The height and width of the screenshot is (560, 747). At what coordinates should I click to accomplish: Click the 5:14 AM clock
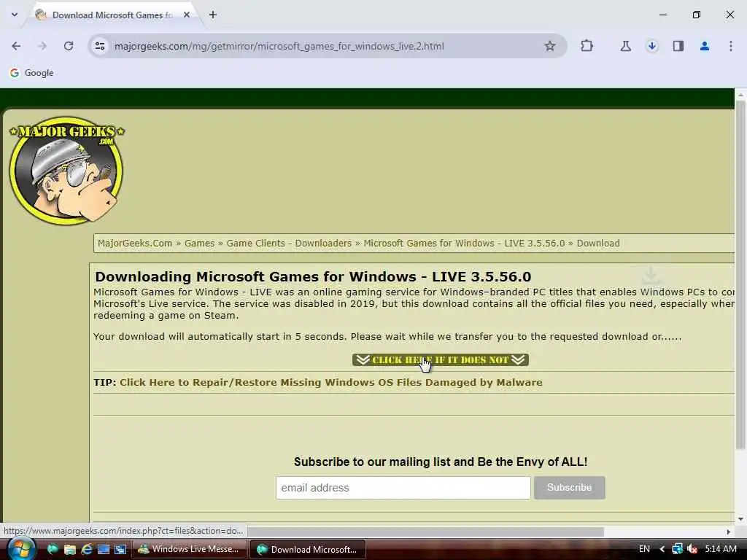721,549
